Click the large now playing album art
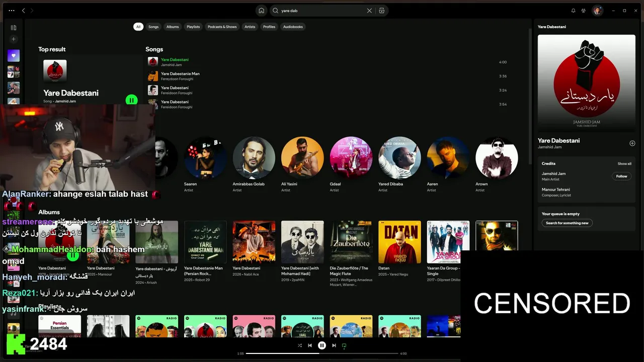 tap(586, 83)
